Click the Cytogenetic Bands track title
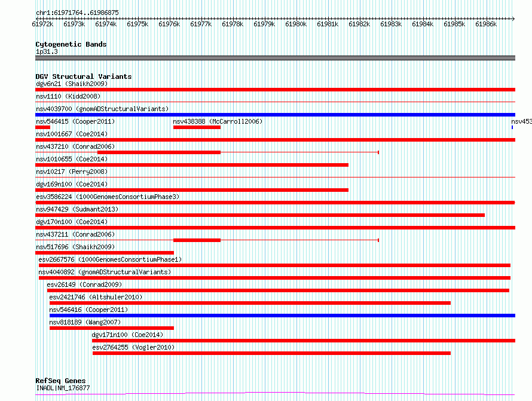 point(71,44)
